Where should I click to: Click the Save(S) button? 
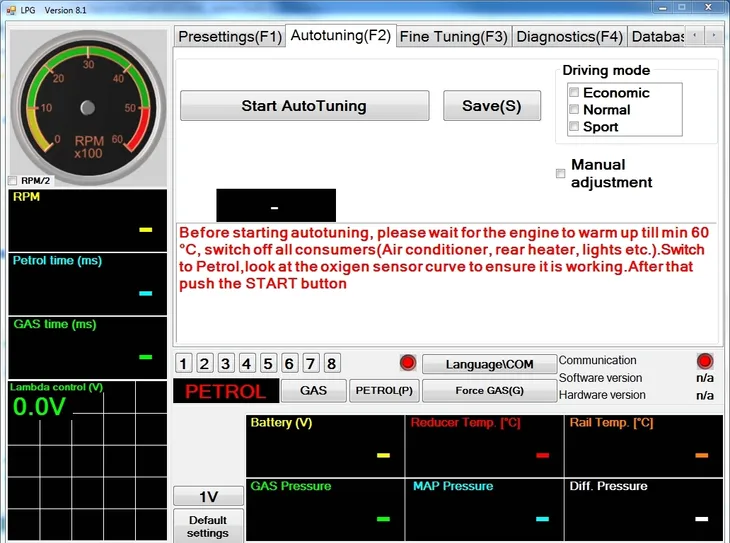tap(491, 106)
